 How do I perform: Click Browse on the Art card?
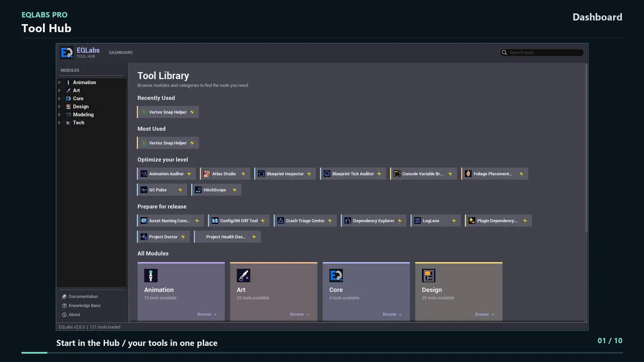[x=300, y=315]
